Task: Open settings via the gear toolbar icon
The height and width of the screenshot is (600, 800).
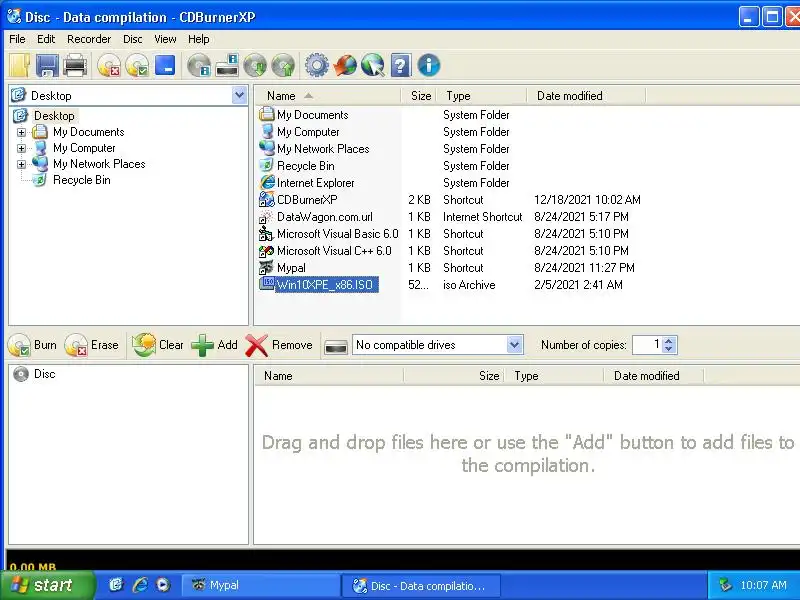Action: point(317,65)
